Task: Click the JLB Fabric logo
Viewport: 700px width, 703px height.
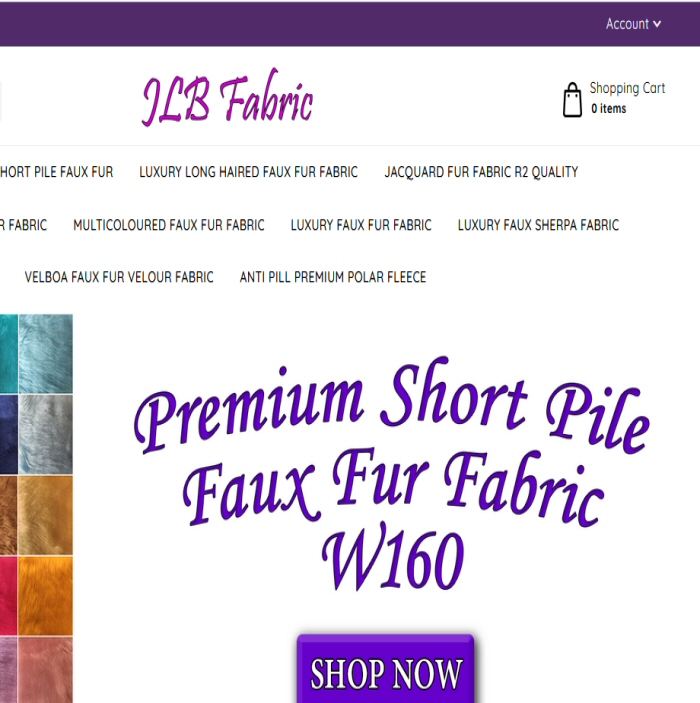Action: 228,98
